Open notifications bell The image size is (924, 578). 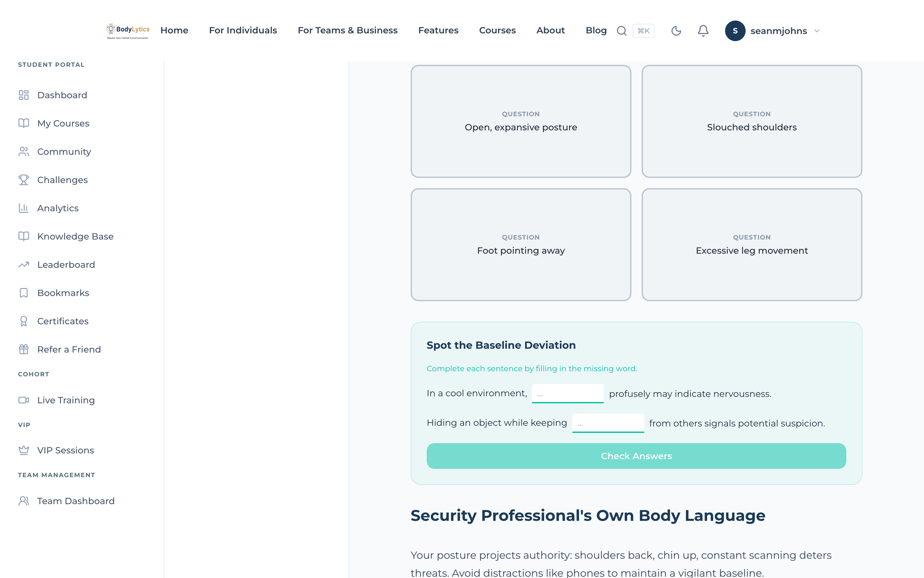coord(703,31)
